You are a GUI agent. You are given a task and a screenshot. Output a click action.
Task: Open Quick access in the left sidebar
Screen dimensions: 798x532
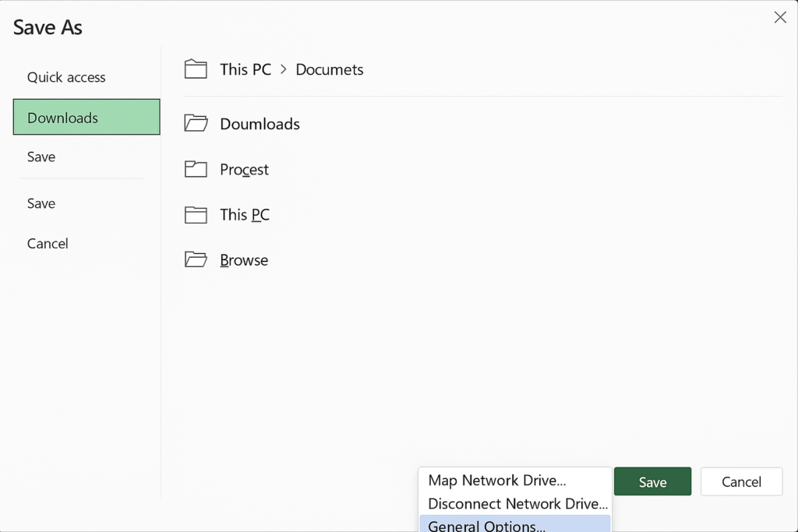pyautogui.click(x=66, y=77)
